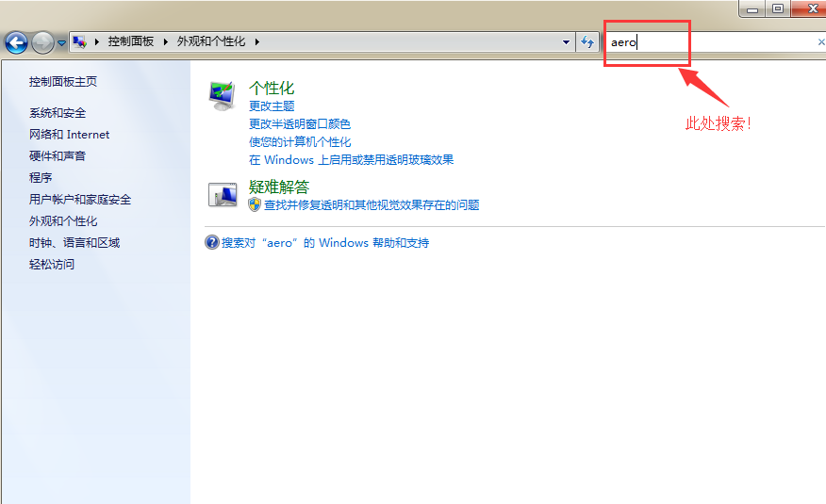Screen dimensions: 826x504
Task: Click the 疑难解答 icon
Action: click(223, 195)
